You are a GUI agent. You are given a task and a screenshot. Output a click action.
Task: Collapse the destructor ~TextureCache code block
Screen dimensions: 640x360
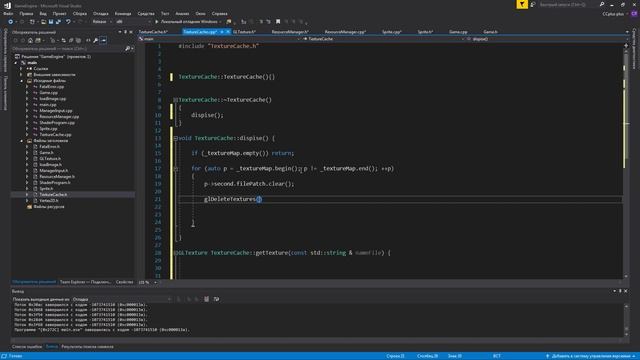[x=176, y=100]
